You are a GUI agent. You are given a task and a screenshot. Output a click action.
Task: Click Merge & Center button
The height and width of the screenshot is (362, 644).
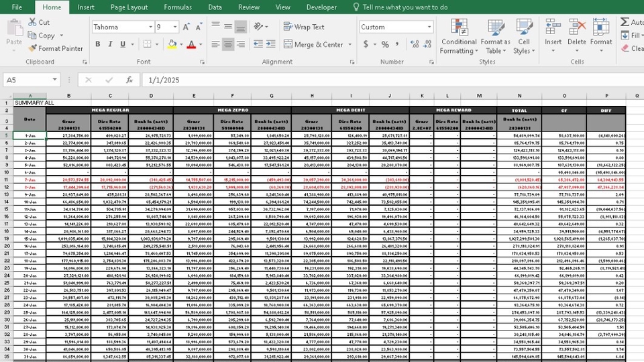coord(314,44)
